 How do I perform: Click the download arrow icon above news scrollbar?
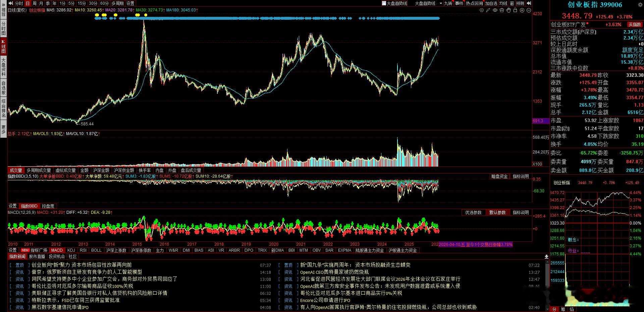tap(546, 257)
